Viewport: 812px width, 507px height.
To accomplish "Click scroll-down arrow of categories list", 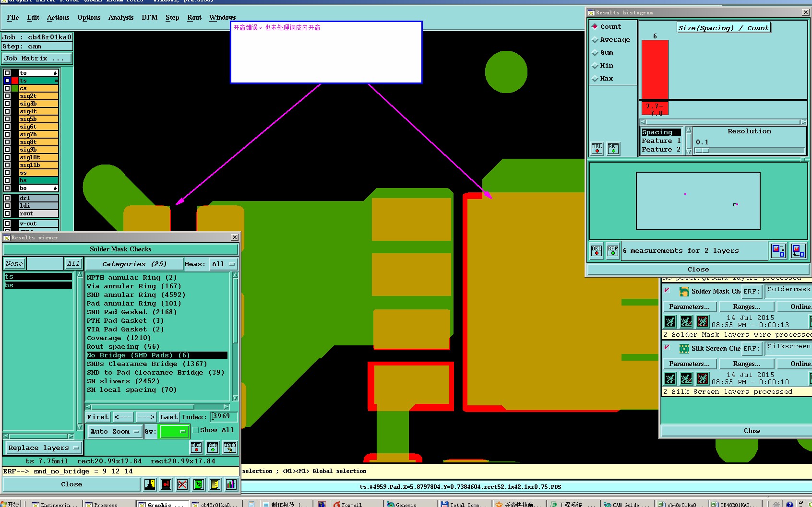I will coord(235,398).
